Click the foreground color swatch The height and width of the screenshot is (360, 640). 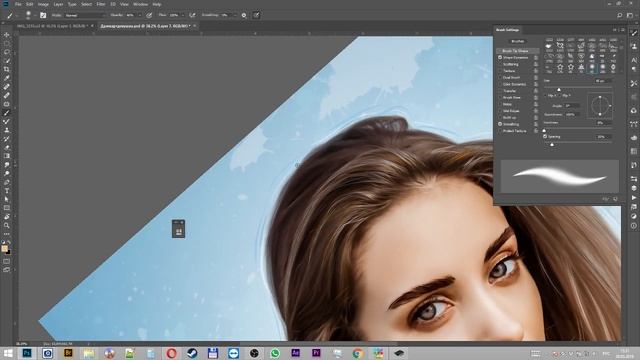4,248
